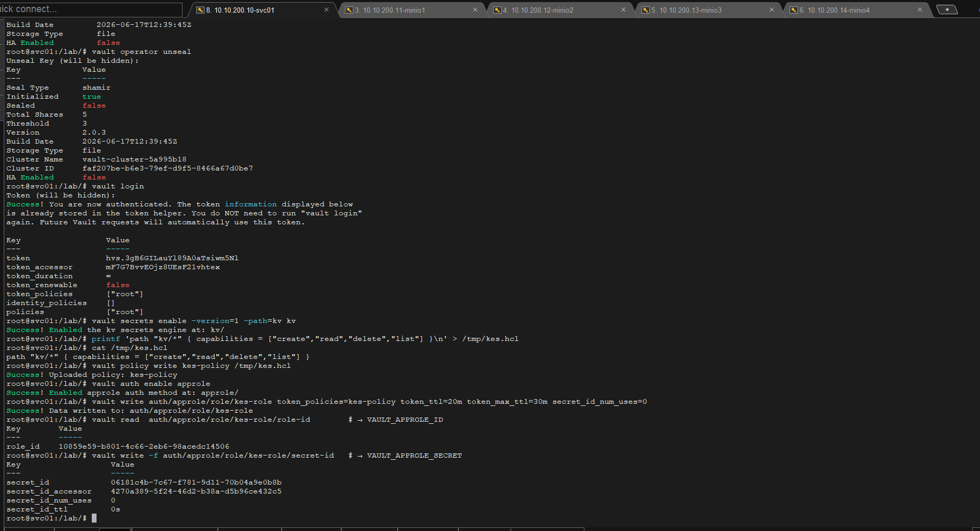Click the secret_id value 06181c4b-7c67-f781-9d11-70b04a9e0b8b
Viewport: 980px width, 531px height.
tap(196, 482)
